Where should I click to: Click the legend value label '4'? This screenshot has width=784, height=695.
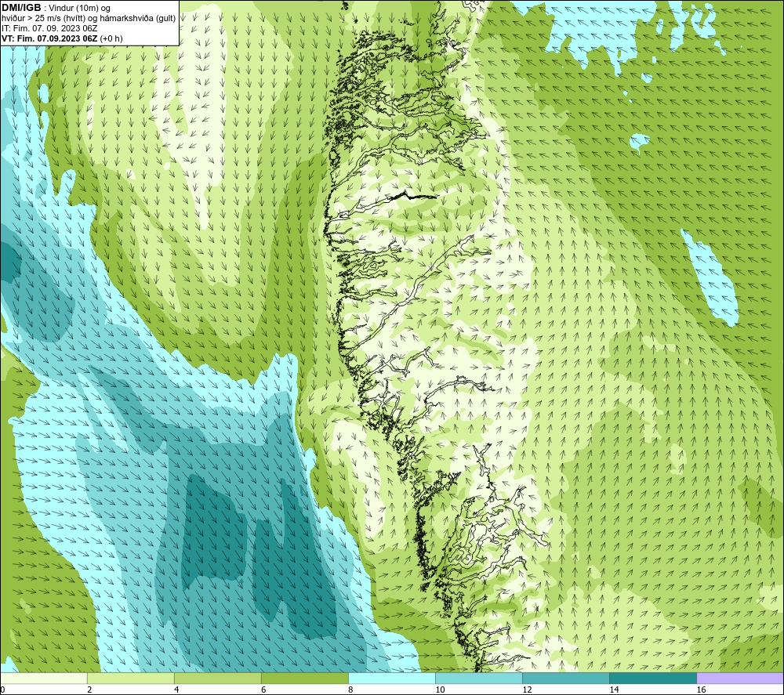pyautogui.click(x=176, y=690)
